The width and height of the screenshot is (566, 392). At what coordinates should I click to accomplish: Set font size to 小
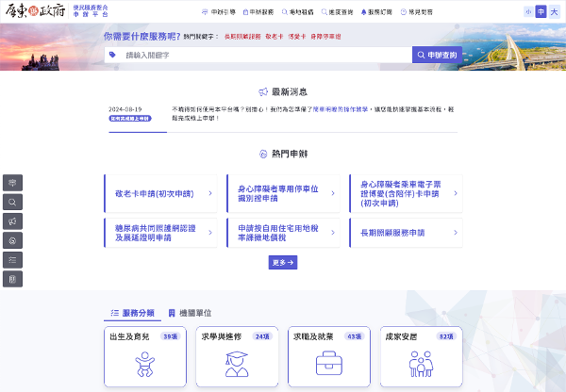pos(527,12)
